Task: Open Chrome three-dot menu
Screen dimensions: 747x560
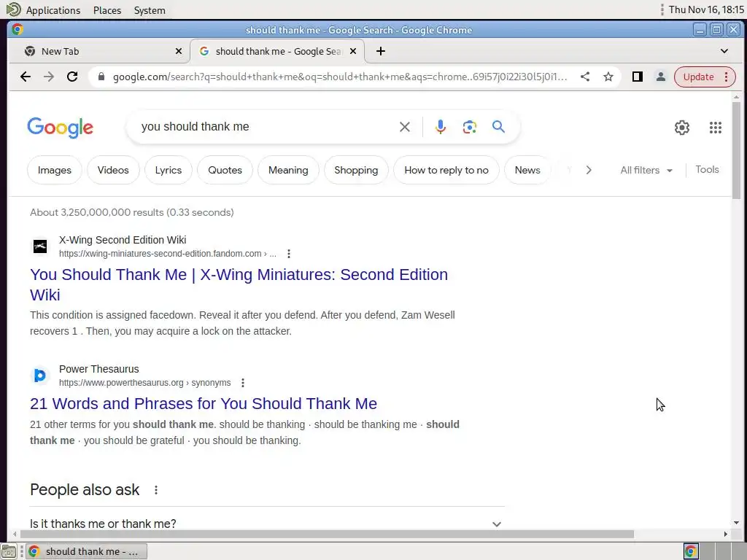Action: (x=727, y=77)
